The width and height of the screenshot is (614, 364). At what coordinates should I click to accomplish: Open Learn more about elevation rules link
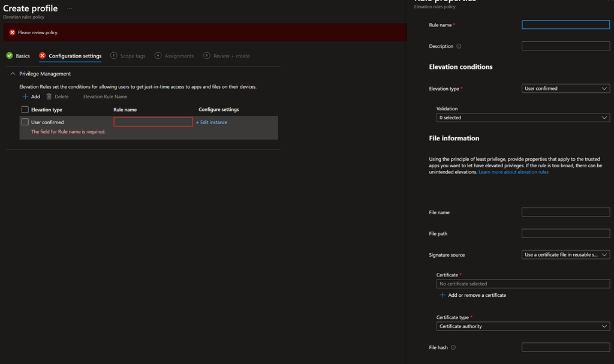coord(513,172)
